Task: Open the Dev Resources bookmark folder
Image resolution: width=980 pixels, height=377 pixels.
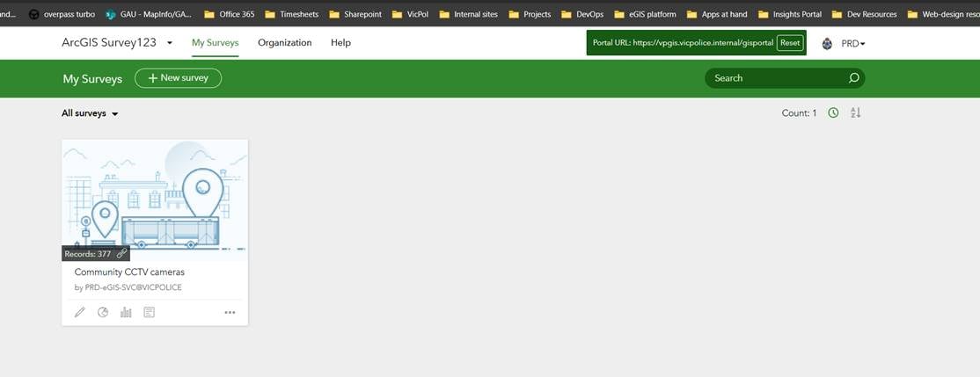Action: [865, 14]
